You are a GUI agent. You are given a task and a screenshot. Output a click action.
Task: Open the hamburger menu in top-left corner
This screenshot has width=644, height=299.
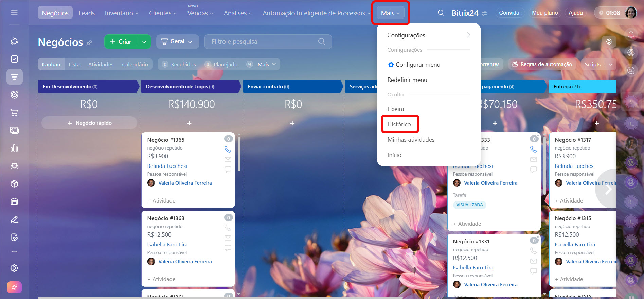14,13
